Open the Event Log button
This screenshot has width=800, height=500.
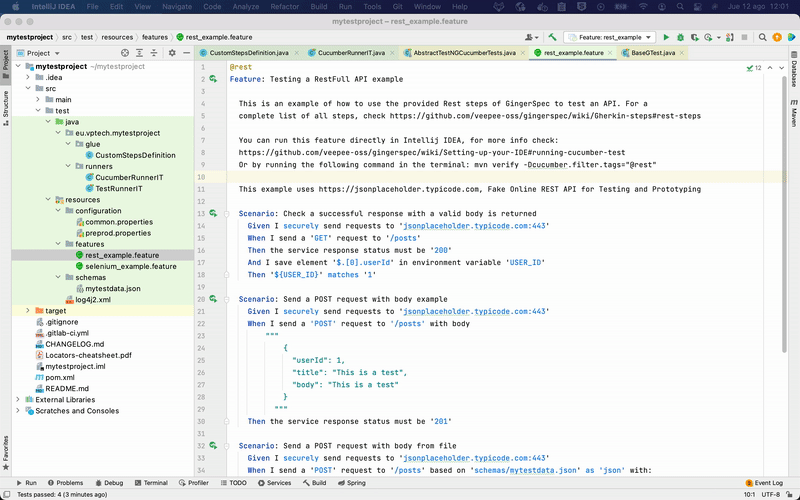[x=764, y=483]
